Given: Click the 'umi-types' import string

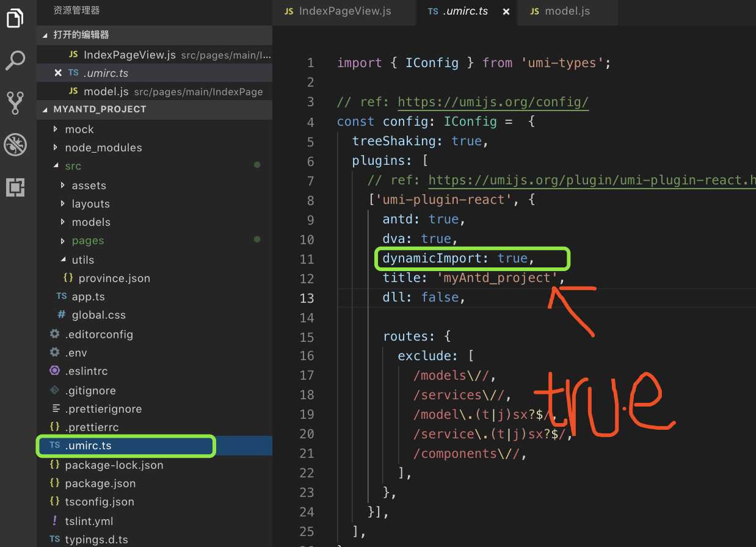Looking at the screenshot, I should click(562, 63).
